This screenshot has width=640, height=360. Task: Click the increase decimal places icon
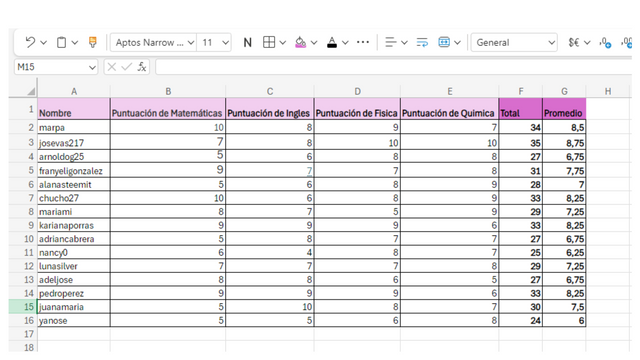605,42
